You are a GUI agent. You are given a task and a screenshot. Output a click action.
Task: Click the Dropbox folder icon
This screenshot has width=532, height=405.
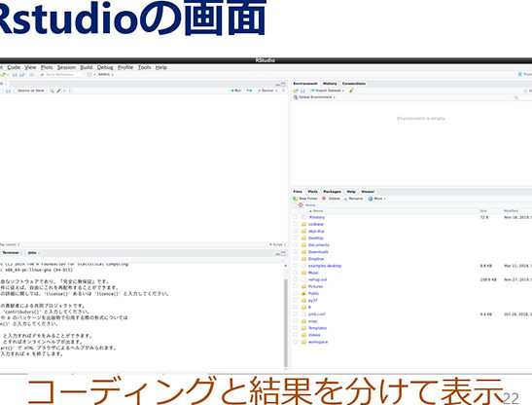pyautogui.click(x=304, y=259)
